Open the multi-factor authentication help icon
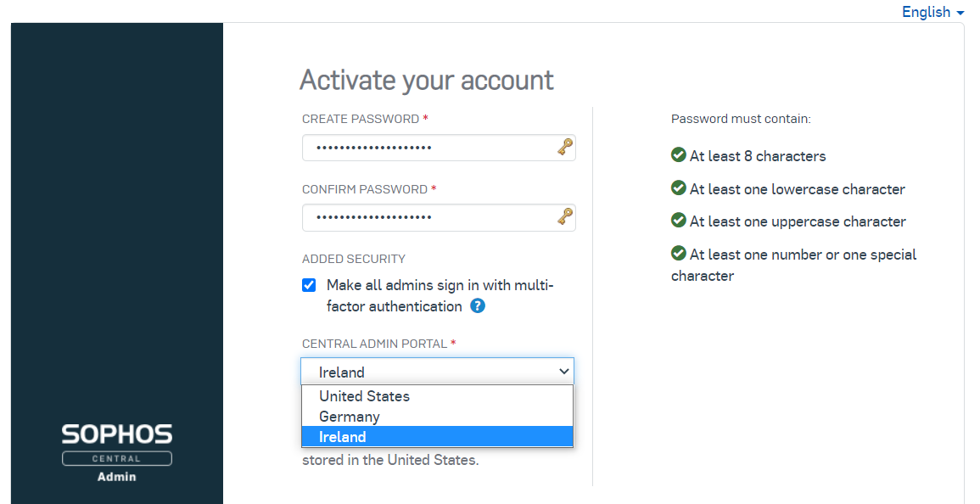The height and width of the screenshot is (504, 980). [478, 305]
